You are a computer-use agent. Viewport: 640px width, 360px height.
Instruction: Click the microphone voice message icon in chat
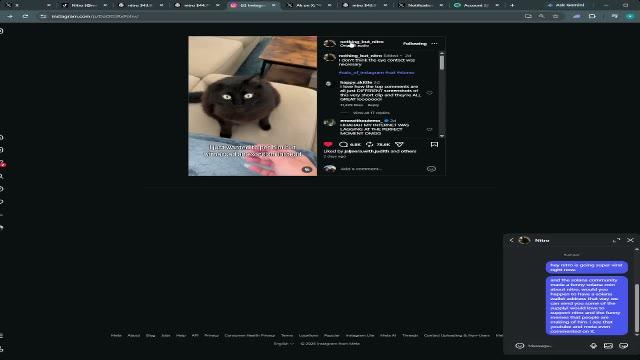coord(593,346)
